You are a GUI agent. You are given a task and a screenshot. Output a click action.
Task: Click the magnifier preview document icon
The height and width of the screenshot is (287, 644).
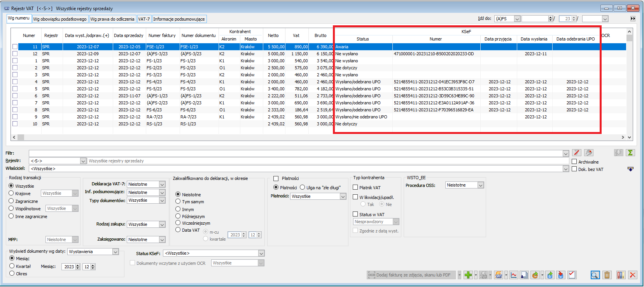(595, 275)
